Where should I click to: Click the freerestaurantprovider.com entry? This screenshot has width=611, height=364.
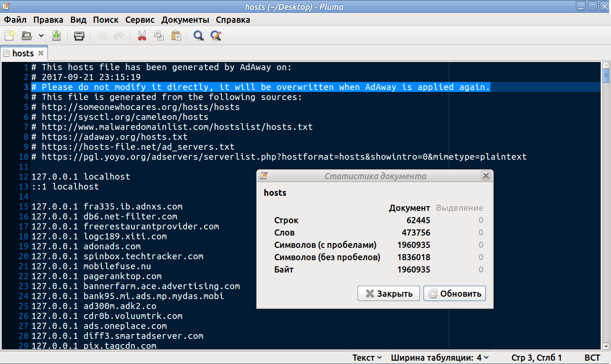pyautogui.click(x=125, y=227)
